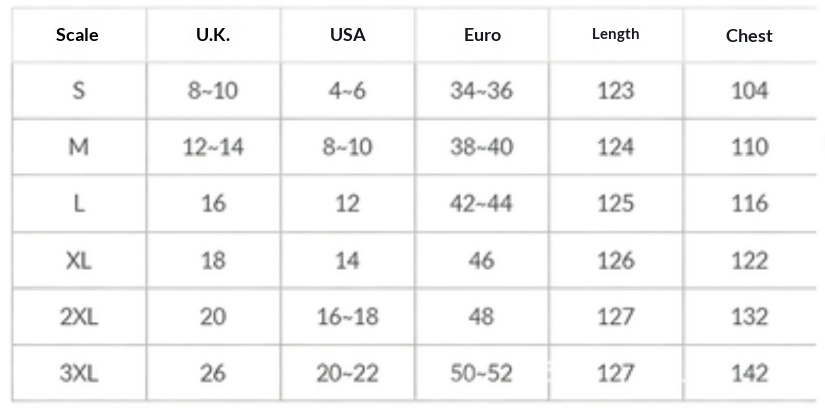Select the 2XL size row label

coord(78,317)
